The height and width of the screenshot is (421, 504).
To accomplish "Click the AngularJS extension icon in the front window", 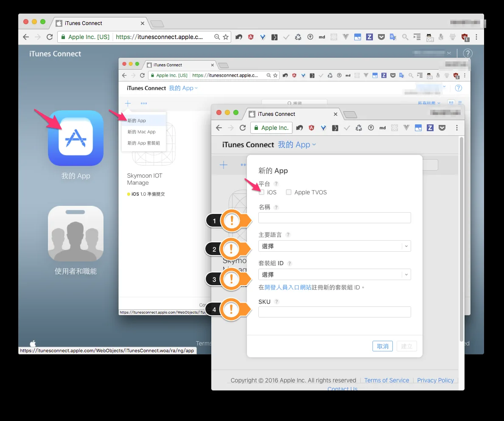I will [x=311, y=128].
